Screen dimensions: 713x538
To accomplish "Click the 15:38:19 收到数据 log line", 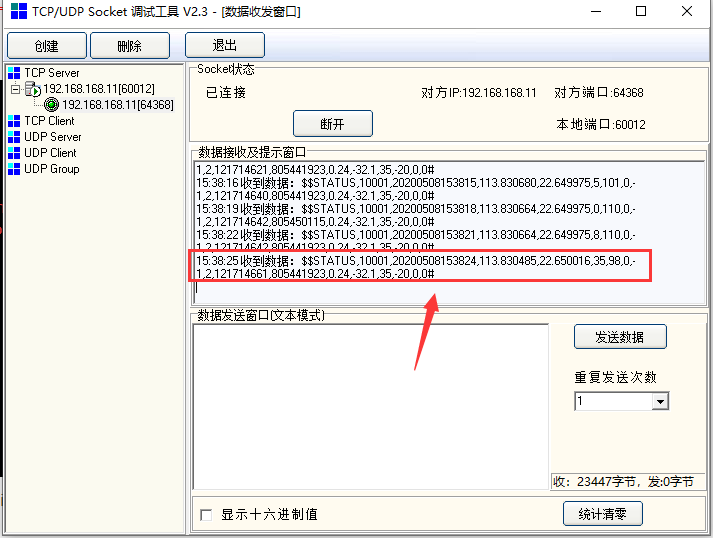I will click(x=416, y=209).
